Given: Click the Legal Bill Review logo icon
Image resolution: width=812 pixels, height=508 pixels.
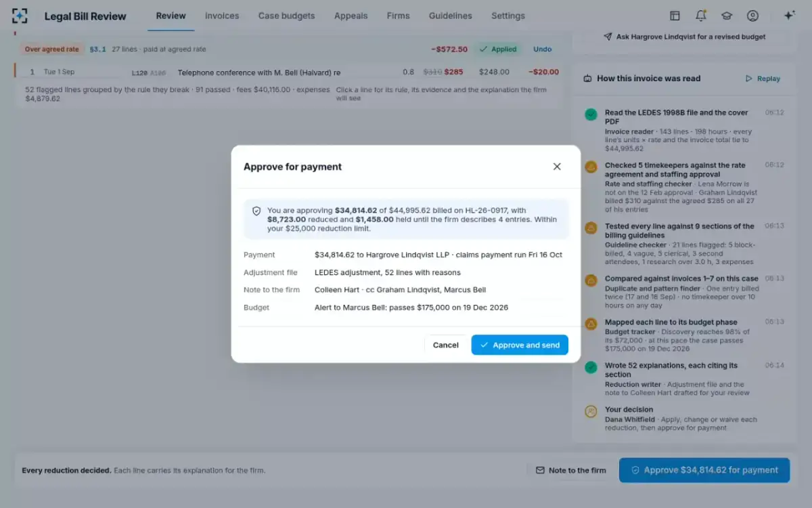Looking at the screenshot, I should coord(20,16).
